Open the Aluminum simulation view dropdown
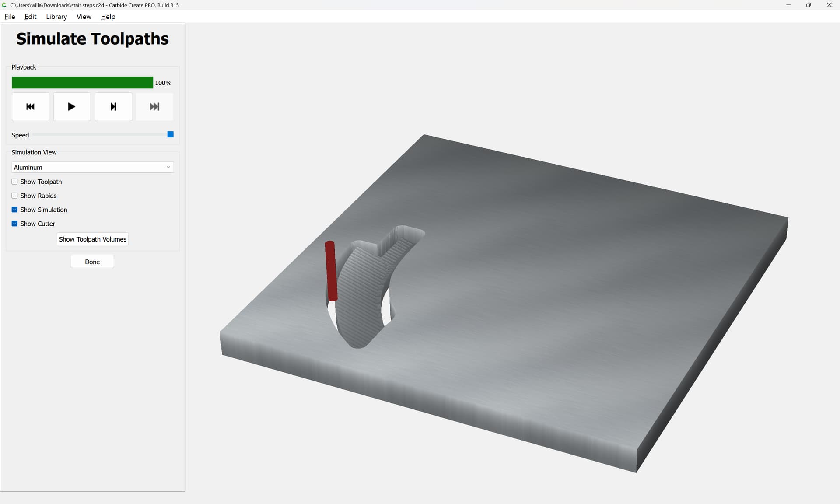Image resolution: width=840 pixels, height=504 pixels. tap(92, 167)
